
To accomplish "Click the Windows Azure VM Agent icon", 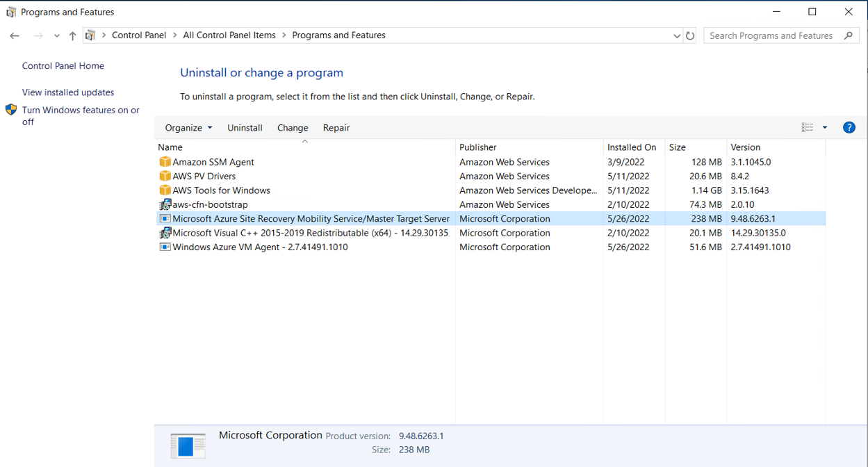I will pyautogui.click(x=165, y=247).
